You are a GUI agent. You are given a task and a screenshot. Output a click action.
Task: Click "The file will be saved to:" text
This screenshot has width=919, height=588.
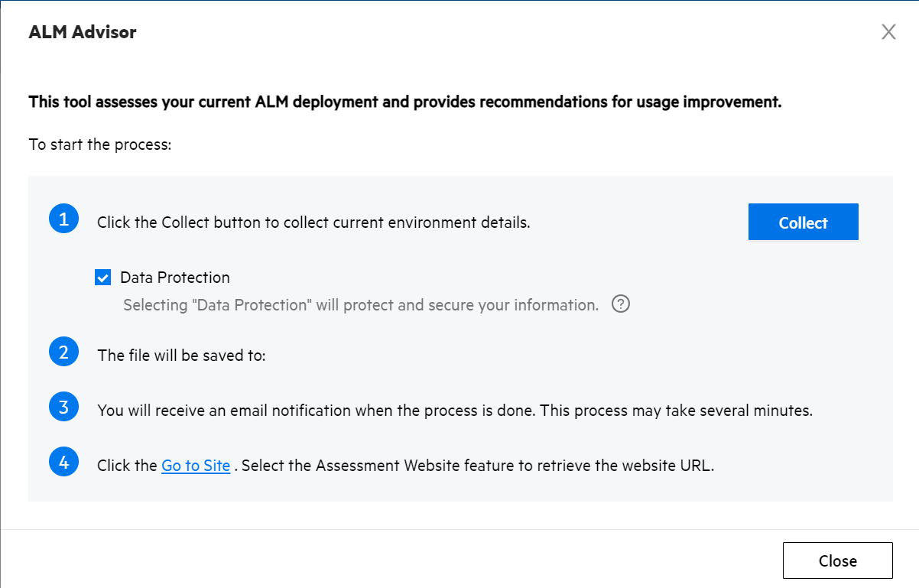181,356
